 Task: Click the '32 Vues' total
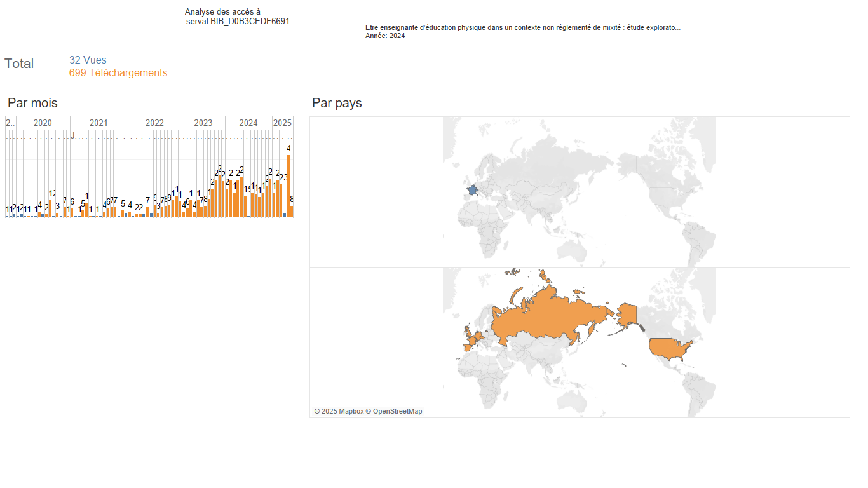[88, 60]
